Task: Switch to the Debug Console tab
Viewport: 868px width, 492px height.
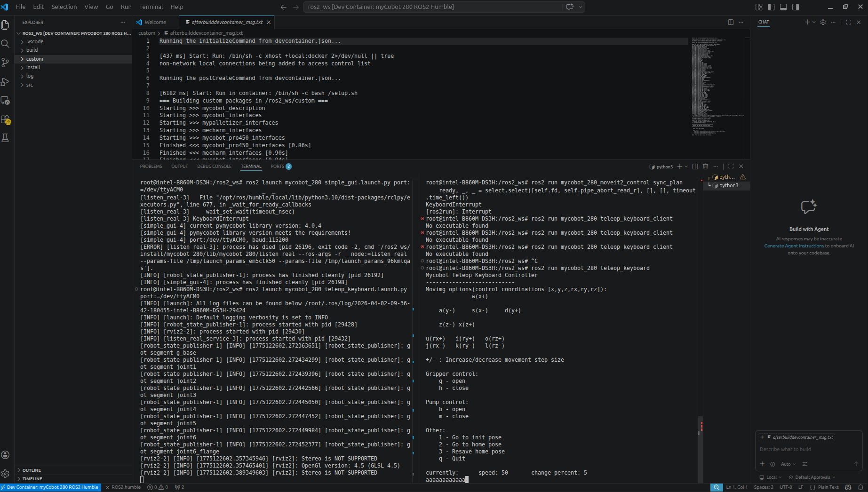Action: [x=214, y=167]
